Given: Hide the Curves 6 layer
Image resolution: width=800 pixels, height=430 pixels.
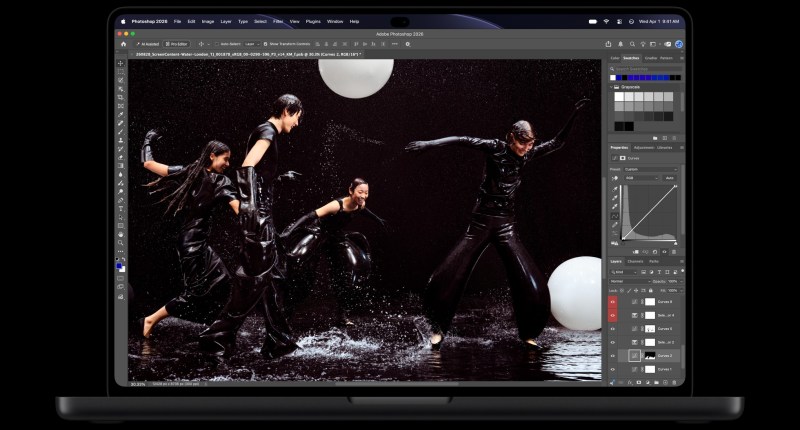Looking at the screenshot, I should [x=613, y=329].
